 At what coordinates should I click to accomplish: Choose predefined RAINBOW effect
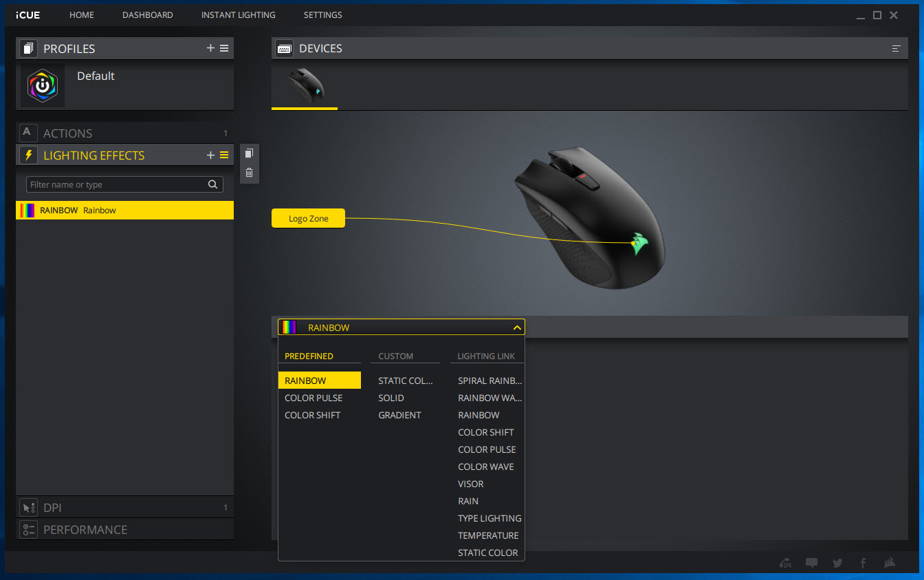[x=320, y=380]
